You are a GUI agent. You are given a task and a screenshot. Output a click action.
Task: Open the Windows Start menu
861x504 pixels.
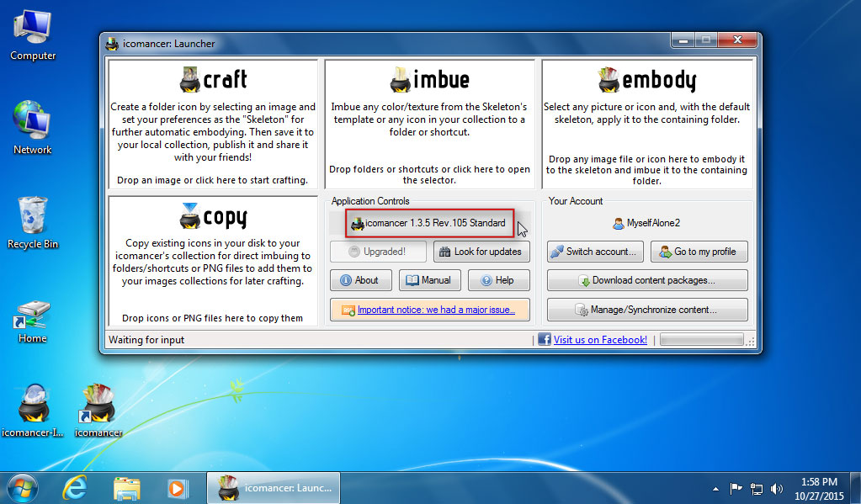coord(23,487)
